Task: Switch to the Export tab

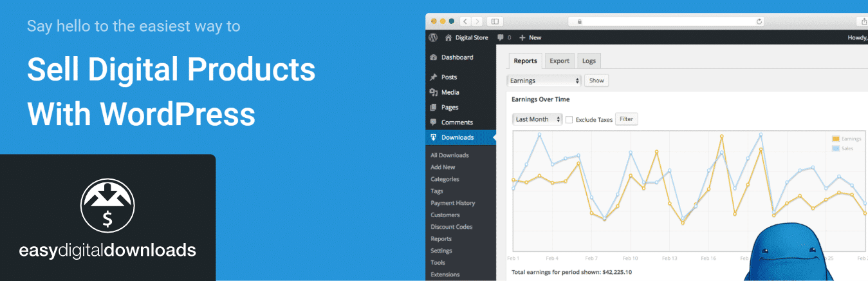Action: 559,61
